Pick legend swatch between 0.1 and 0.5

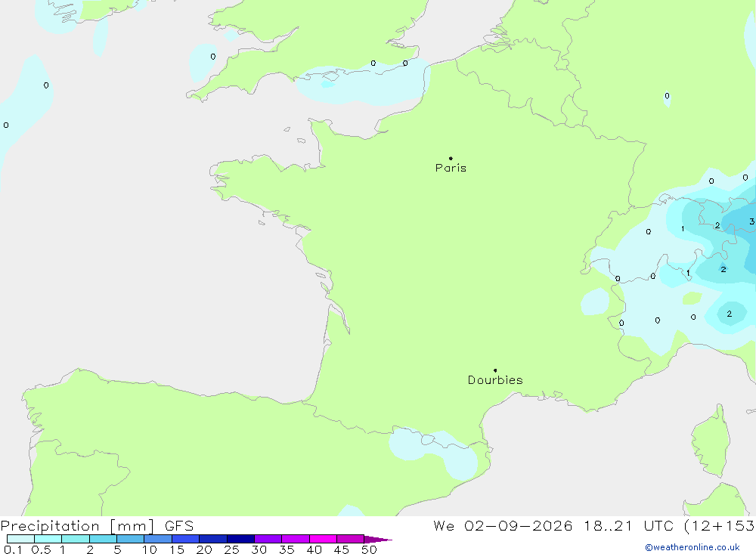pos(20,539)
